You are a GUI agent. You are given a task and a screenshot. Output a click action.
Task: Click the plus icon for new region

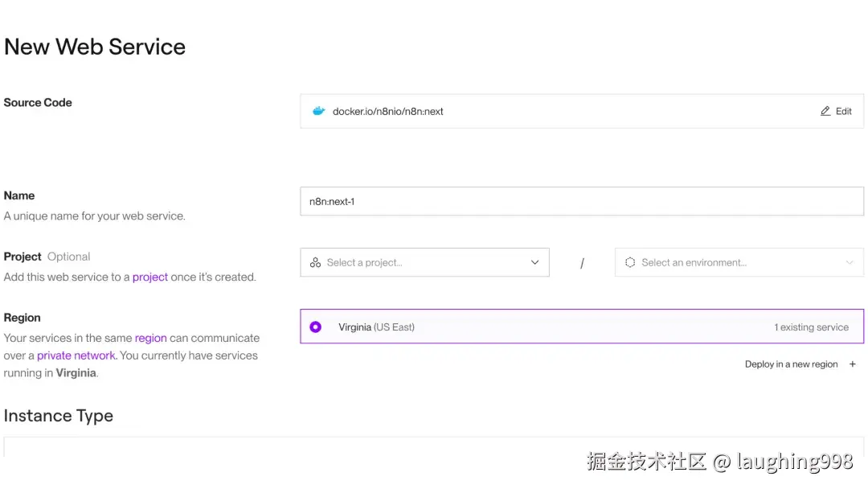[853, 364]
